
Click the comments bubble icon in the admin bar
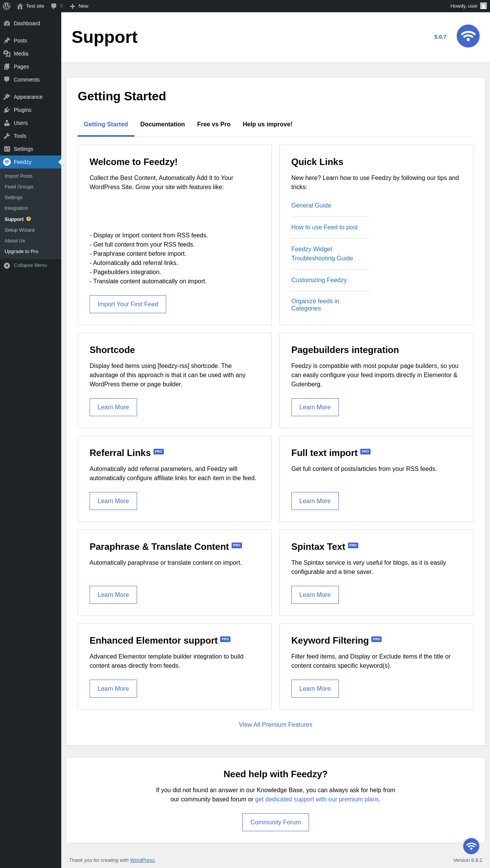(54, 6)
